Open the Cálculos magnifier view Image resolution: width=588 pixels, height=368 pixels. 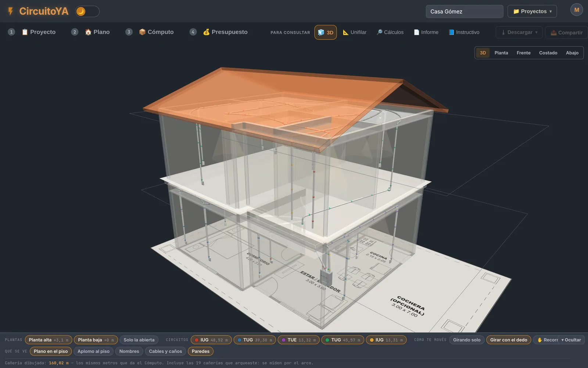390,32
